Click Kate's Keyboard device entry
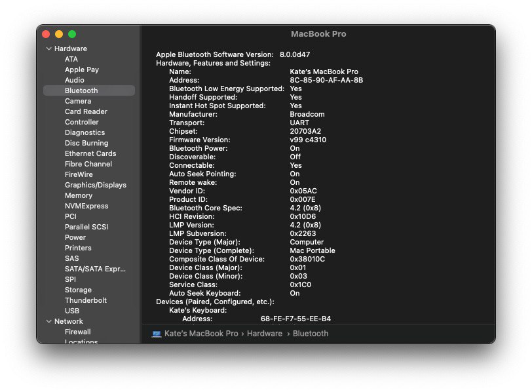 [x=198, y=310]
